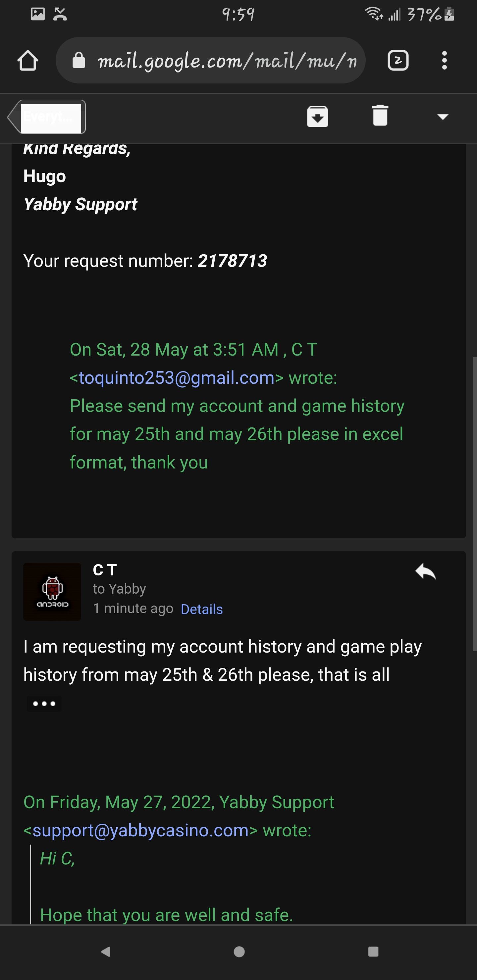Open the browser tab switcher showing 2
Screen dimensions: 477x980
pyautogui.click(x=398, y=61)
